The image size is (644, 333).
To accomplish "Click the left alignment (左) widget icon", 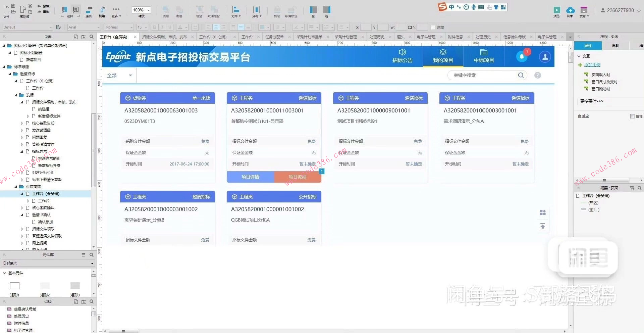I will click(x=313, y=10).
